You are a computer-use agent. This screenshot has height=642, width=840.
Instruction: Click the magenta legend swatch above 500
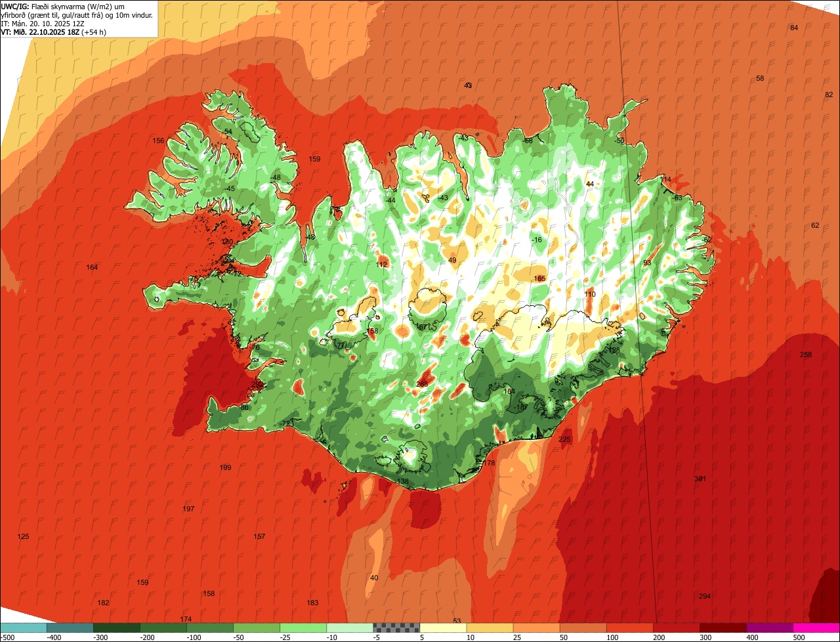click(816, 628)
